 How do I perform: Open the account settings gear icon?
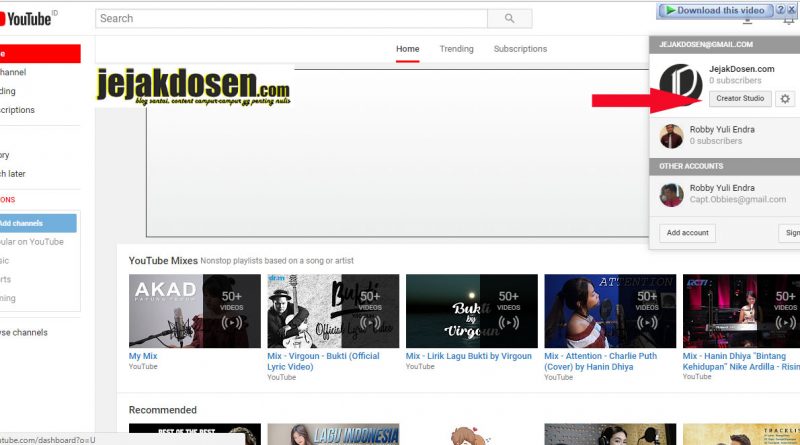click(x=785, y=98)
